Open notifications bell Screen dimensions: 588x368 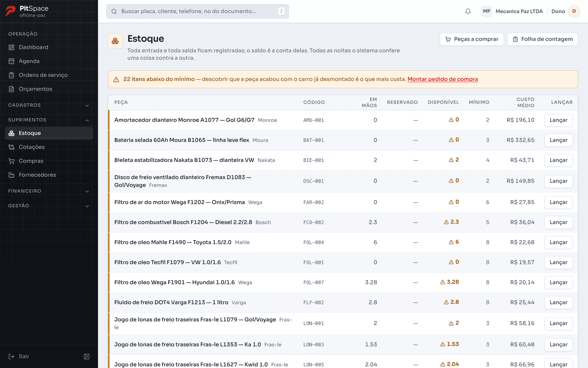pyautogui.click(x=468, y=11)
